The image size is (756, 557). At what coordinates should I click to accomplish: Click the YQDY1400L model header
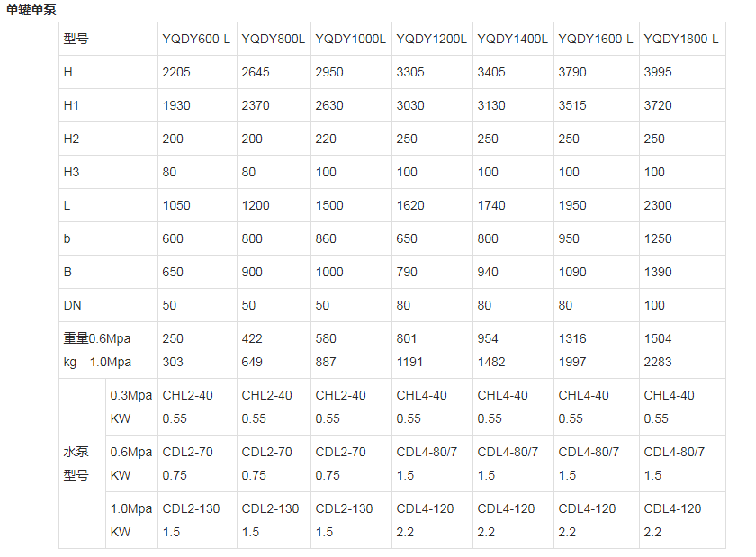(x=514, y=39)
